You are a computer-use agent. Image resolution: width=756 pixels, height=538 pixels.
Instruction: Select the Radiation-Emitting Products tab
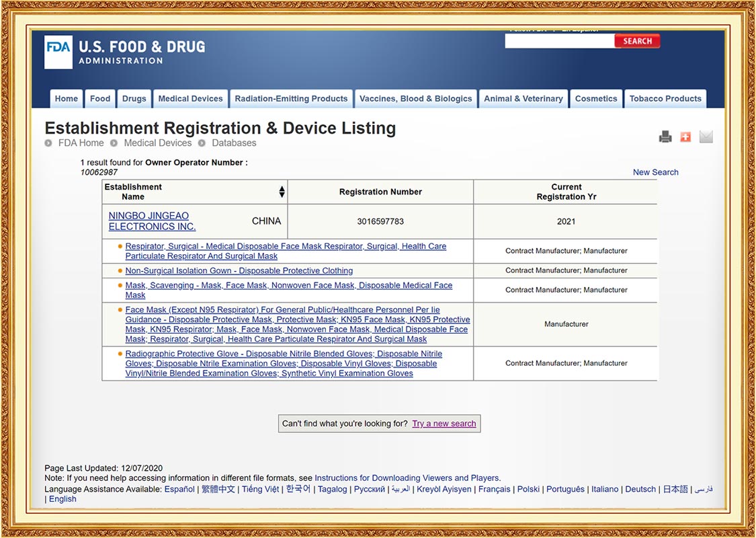(x=291, y=98)
